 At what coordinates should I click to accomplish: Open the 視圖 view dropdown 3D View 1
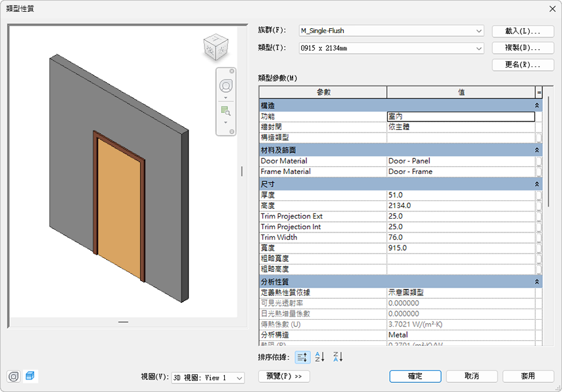coord(208,378)
